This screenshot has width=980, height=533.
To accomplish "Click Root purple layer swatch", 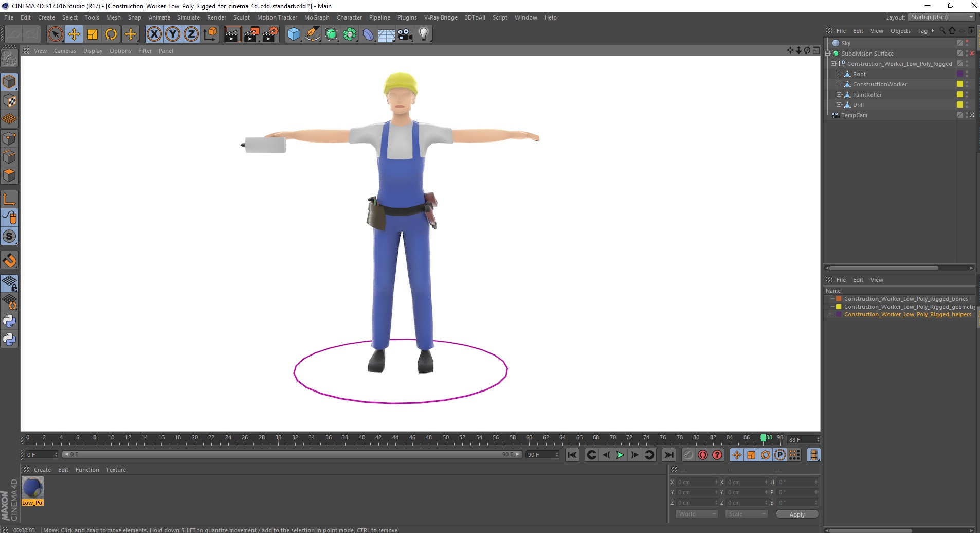I will pyautogui.click(x=959, y=74).
